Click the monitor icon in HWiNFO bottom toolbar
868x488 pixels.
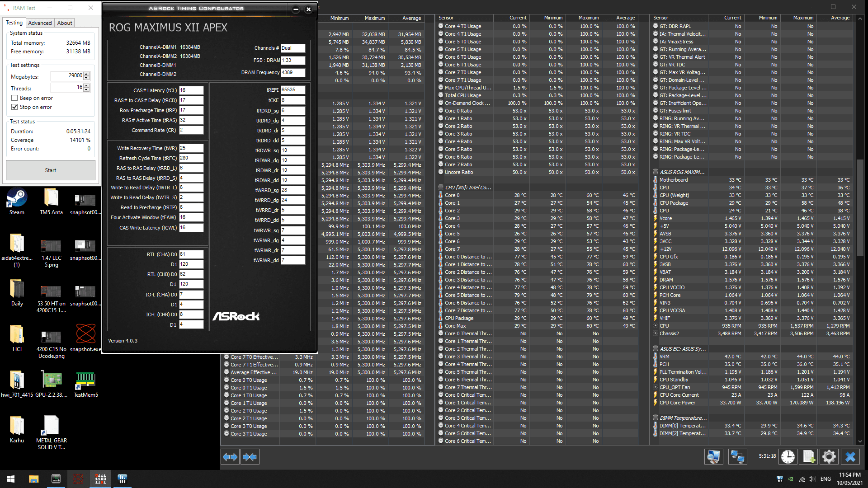713,457
